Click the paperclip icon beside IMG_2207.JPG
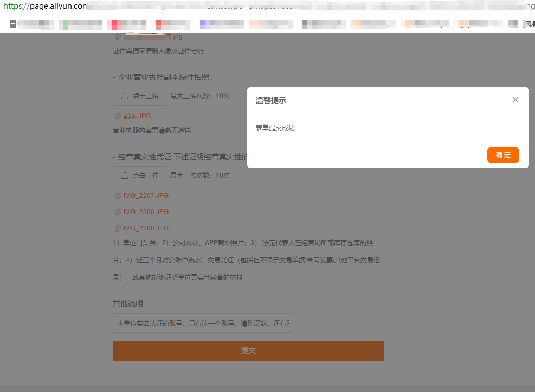 (x=117, y=196)
